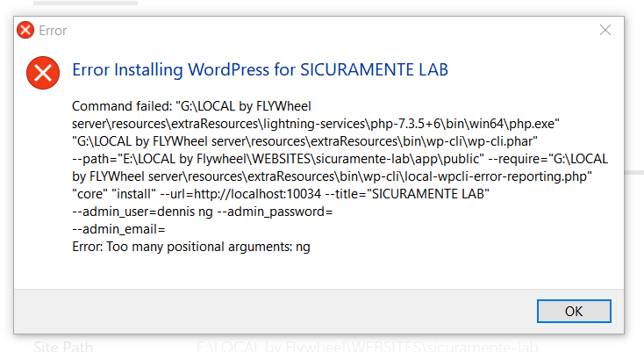Click heading "Error Installing WordPress for SICURAMENTE LAB"
The image size is (644, 352).
point(260,69)
